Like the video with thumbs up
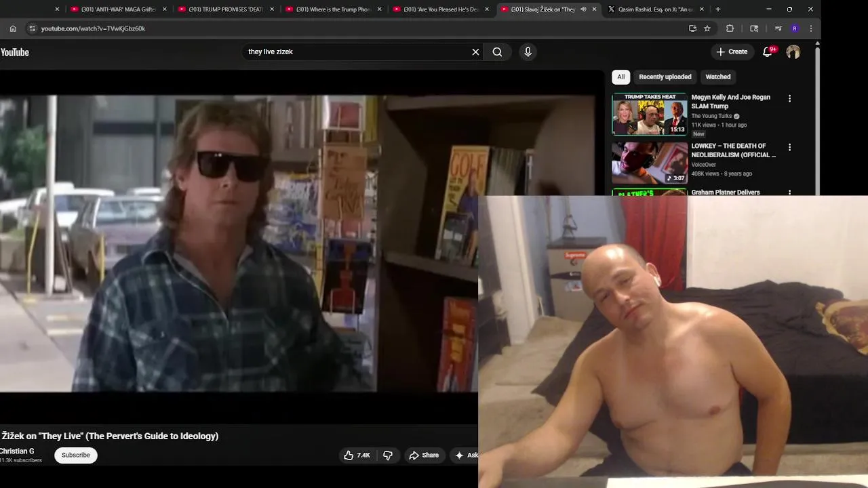Viewport: 868px width, 488px height. point(357,455)
